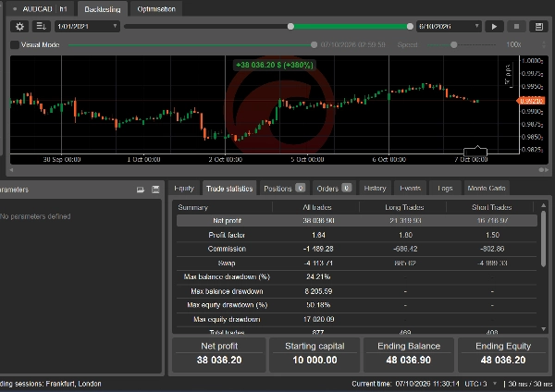Viewport: 555px width, 392px height.
Task: Open end date dropdown 8/10/2026
Action: (x=449, y=27)
